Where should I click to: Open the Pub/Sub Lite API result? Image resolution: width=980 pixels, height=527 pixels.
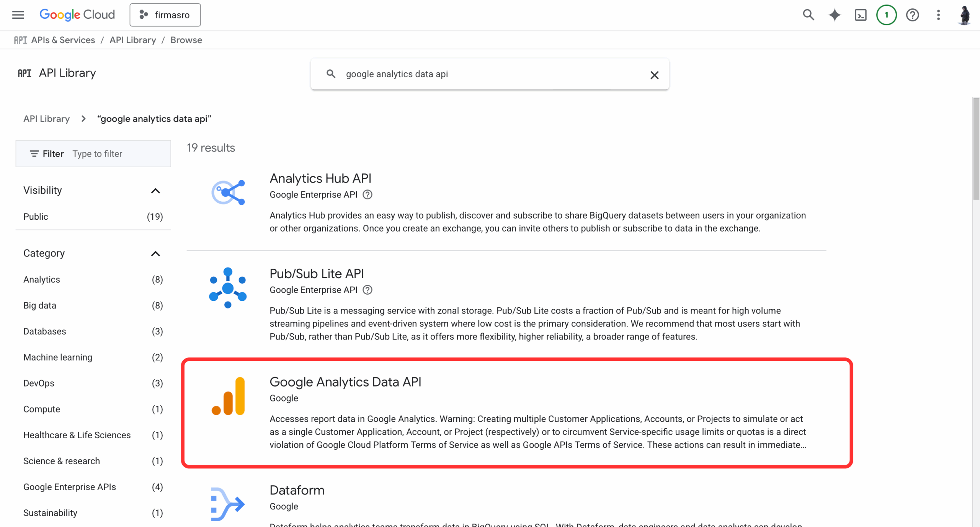pyautogui.click(x=317, y=274)
